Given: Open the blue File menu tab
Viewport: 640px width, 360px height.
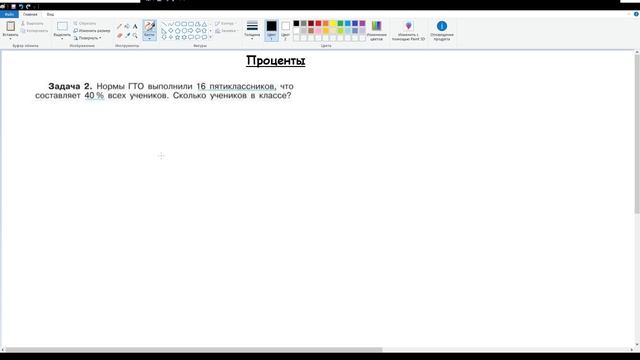Looking at the screenshot, I should [9, 14].
